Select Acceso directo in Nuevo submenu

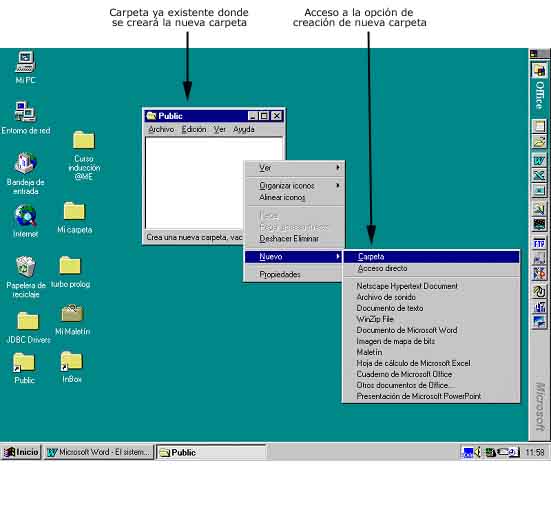pos(431,268)
